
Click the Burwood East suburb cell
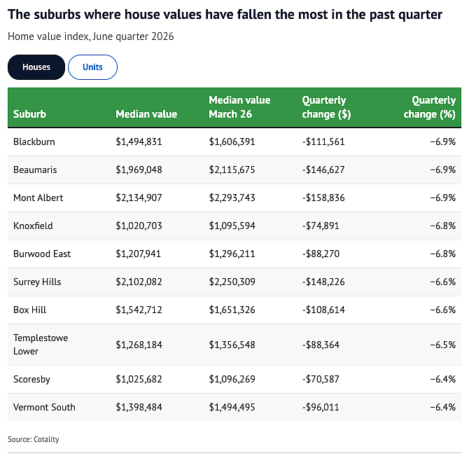tap(42, 254)
